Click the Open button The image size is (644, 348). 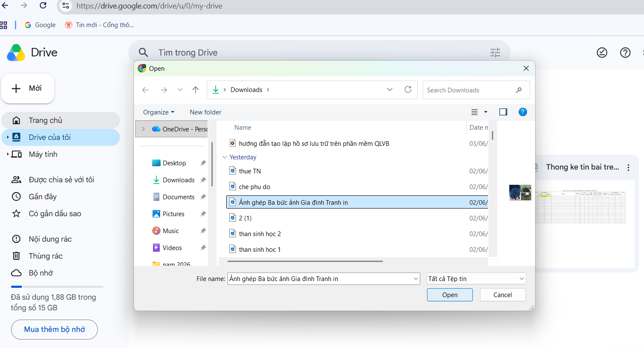(x=450, y=295)
